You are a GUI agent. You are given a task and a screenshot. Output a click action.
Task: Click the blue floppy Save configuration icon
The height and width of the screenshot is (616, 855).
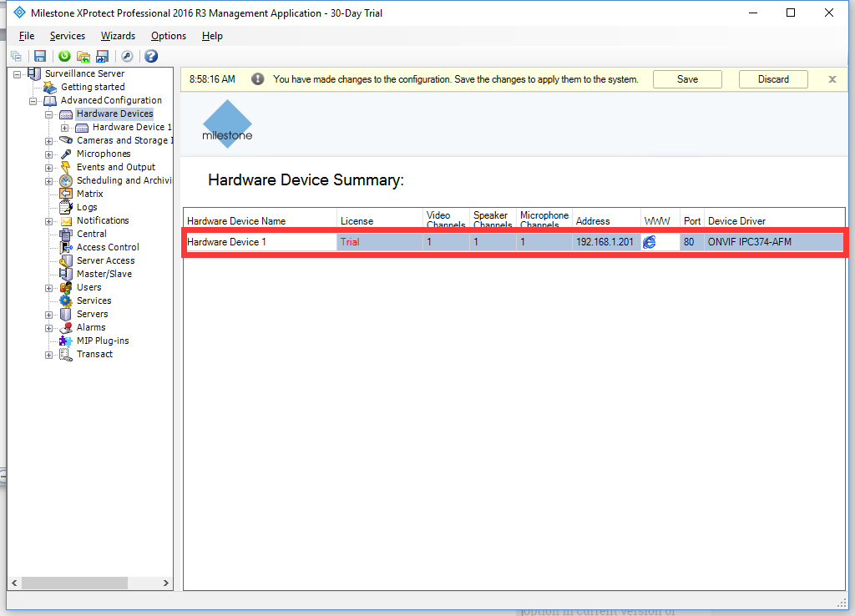[40, 56]
